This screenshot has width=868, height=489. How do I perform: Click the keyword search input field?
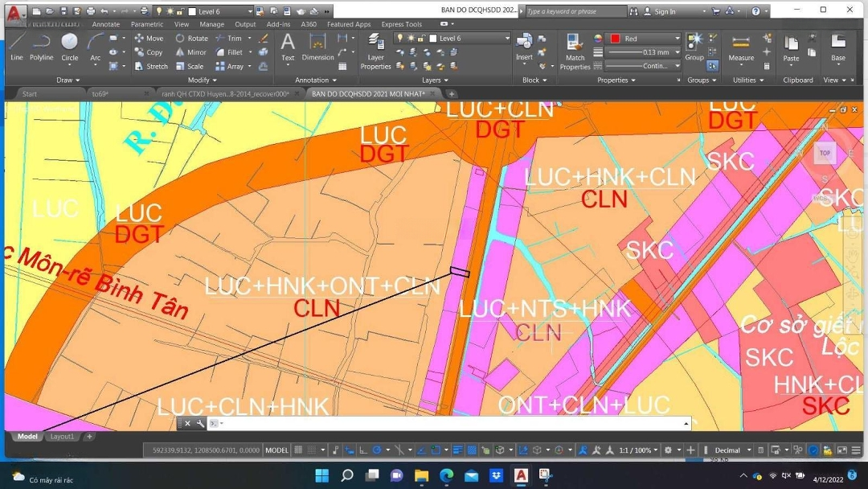pyautogui.click(x=574, y=12)
